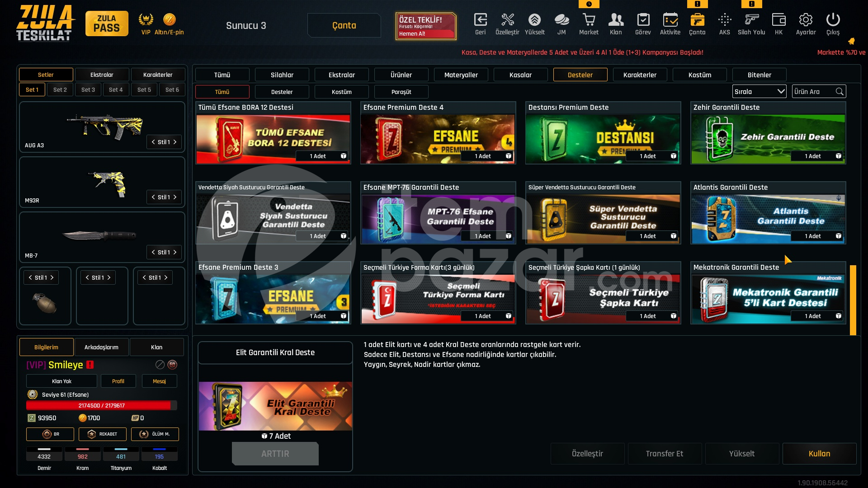
Task: Open the HK wallet icon
Action: click(778, 20)
